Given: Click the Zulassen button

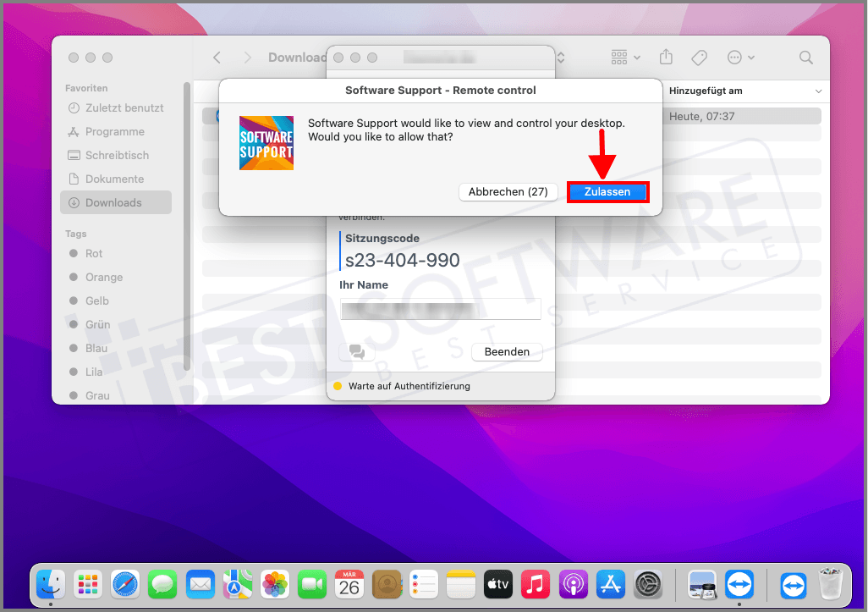Looking at the screenshot, I should (607, 191).
